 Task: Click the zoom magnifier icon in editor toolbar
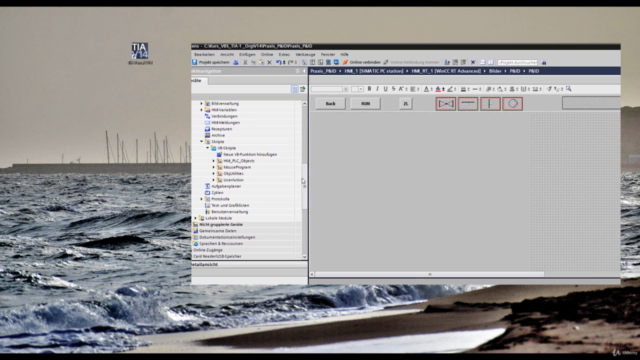(569, 89)
